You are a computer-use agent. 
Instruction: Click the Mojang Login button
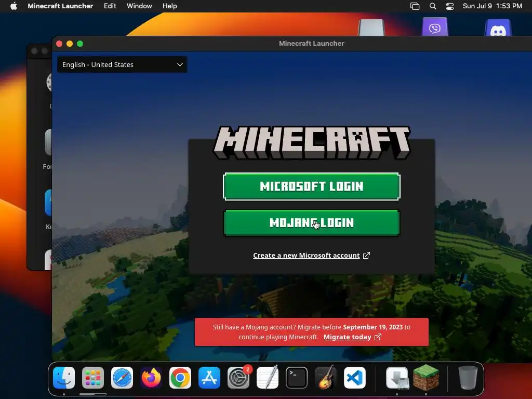(312, 223)
